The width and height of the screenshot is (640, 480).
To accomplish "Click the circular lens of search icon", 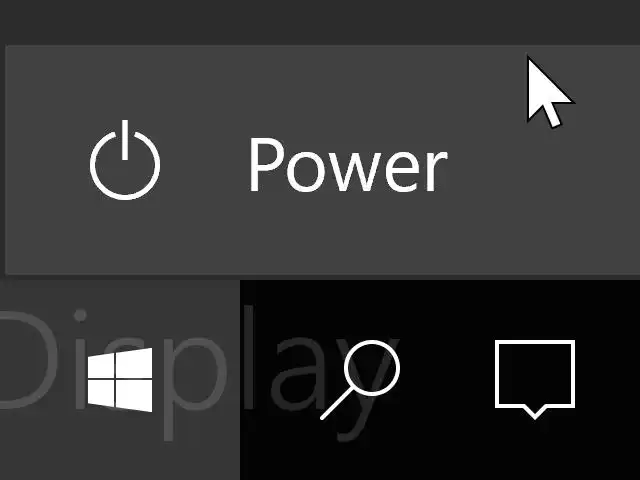I will (372, 368).
